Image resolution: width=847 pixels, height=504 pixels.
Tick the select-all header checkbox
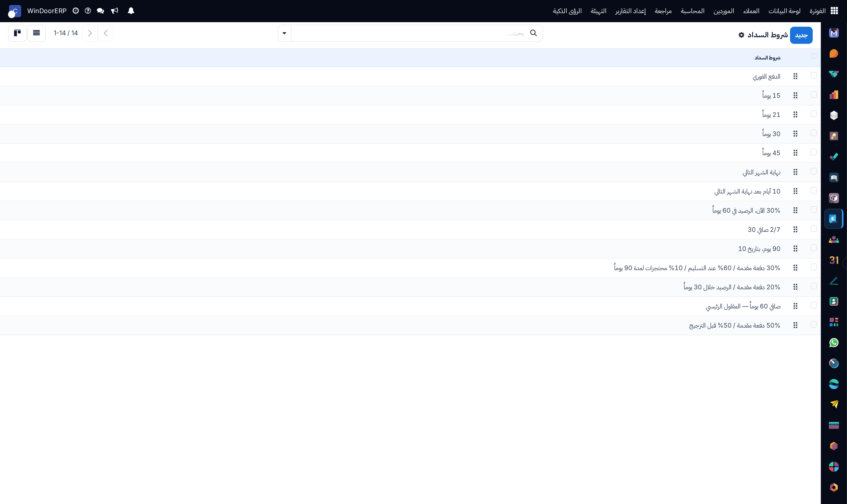tap(814, 56)
